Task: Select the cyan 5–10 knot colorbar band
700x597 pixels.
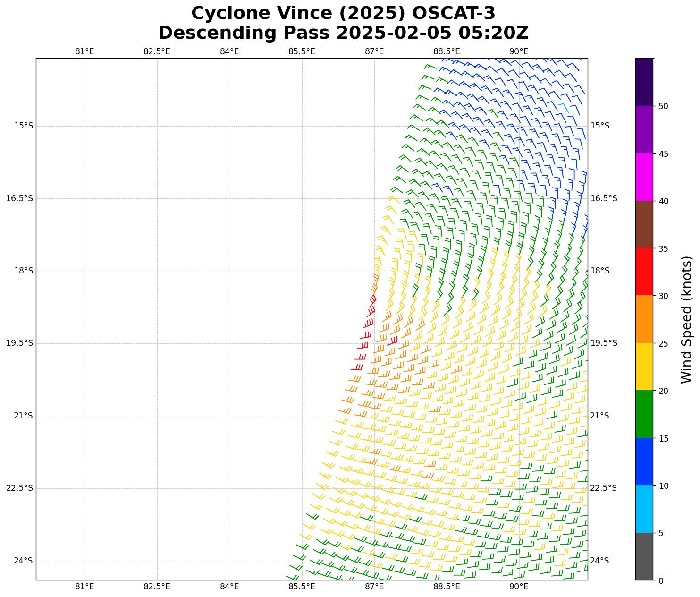Action: [644, 509]
